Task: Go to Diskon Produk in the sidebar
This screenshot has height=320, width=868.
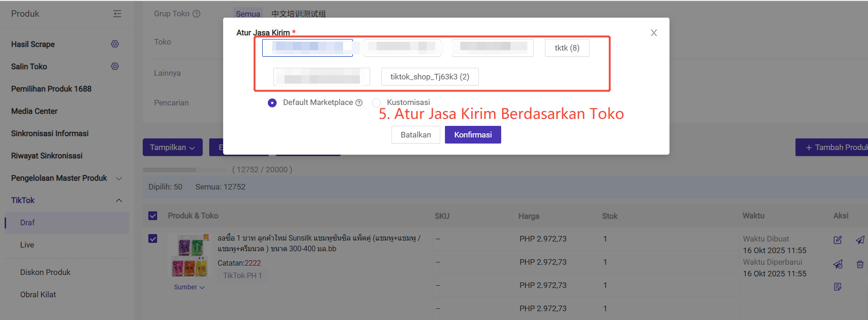Action: pyautogui.click(x=45, y=272)
